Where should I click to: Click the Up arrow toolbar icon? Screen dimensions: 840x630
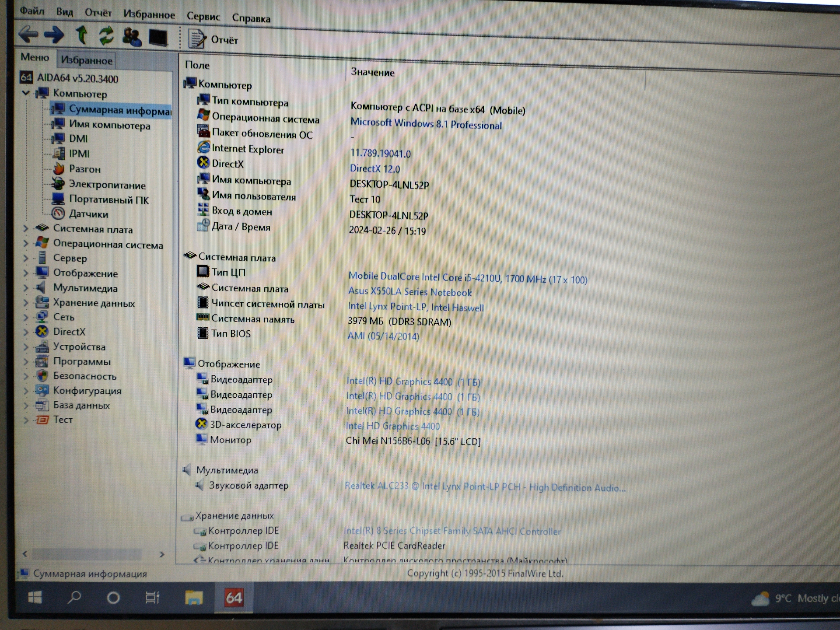[x=81, y=35]
